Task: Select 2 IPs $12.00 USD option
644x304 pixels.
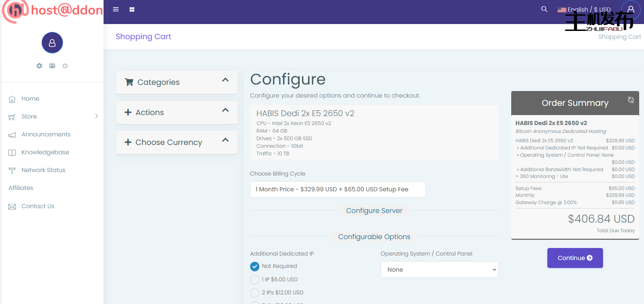Action: [x=255, y=293]
